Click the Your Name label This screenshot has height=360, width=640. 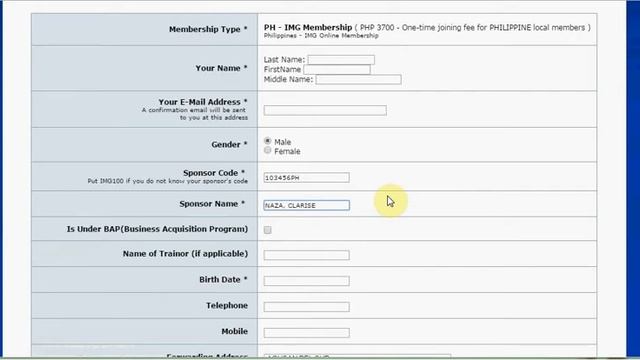pos(221,68)
